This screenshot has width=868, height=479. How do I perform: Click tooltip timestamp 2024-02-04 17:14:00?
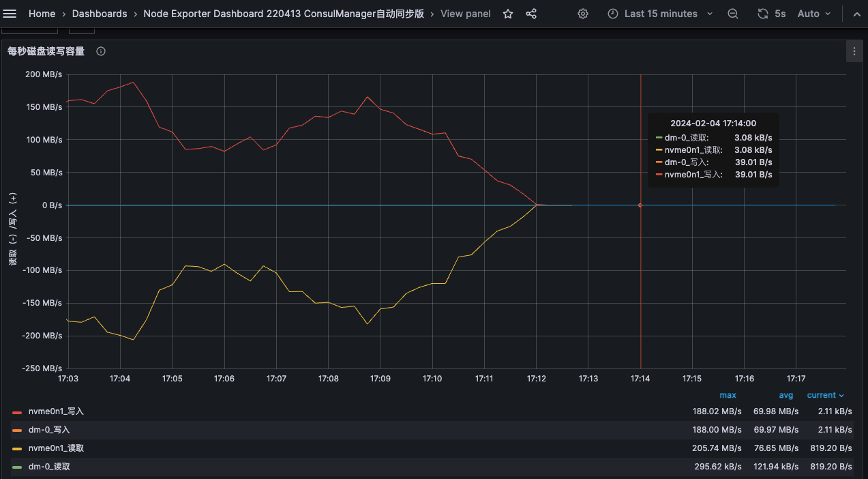pos(713,124)
